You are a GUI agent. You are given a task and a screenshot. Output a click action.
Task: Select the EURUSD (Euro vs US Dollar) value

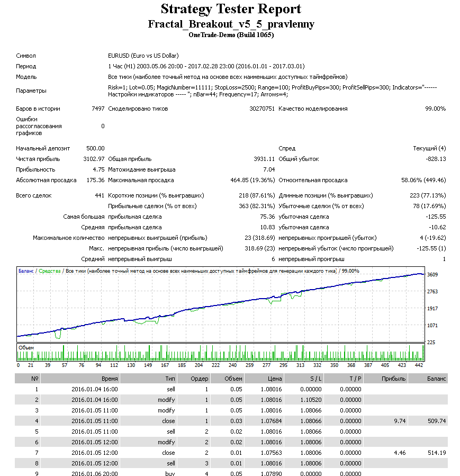143,56
